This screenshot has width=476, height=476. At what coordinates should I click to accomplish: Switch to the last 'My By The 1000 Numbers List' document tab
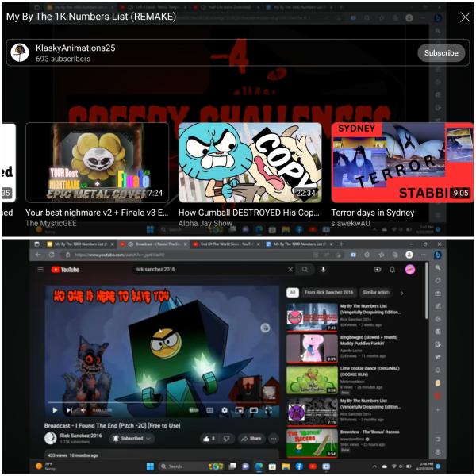pyautogui.click(x=299, y=244)
